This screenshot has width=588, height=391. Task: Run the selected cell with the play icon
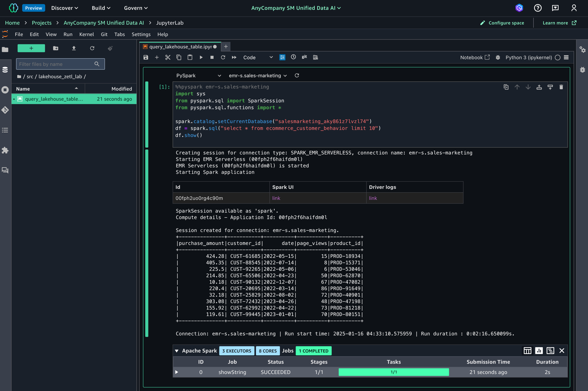[201, 57]
